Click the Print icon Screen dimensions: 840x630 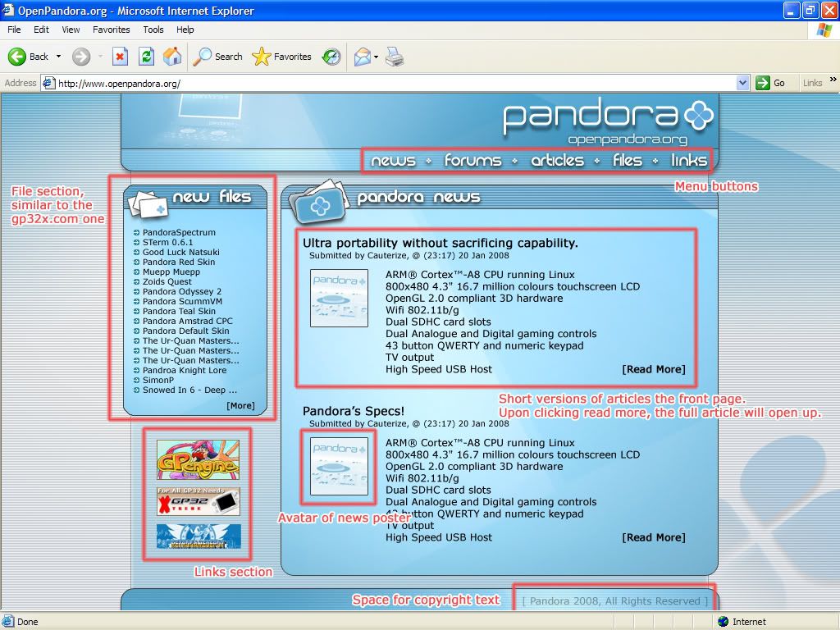click(x=395, y=57)
